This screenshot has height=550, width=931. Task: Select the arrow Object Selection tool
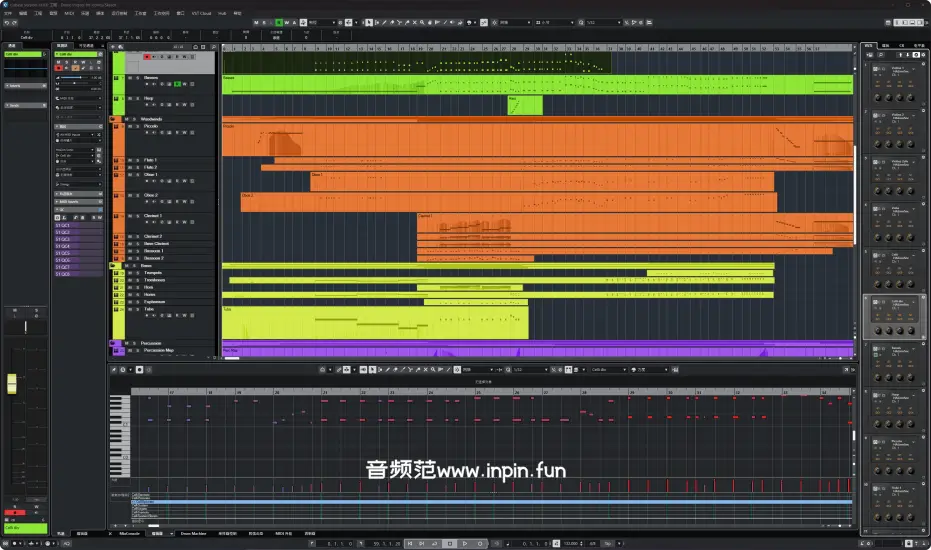367,21
